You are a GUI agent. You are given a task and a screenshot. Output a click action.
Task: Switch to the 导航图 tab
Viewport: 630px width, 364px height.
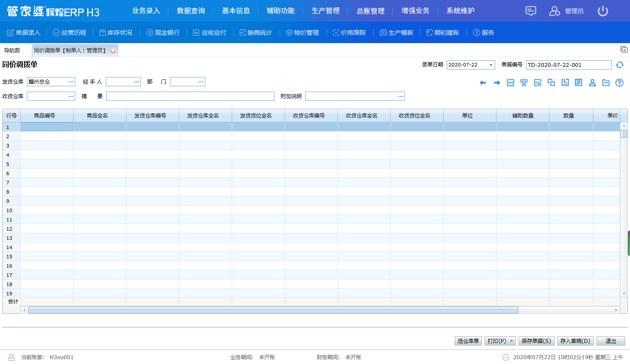16,51
